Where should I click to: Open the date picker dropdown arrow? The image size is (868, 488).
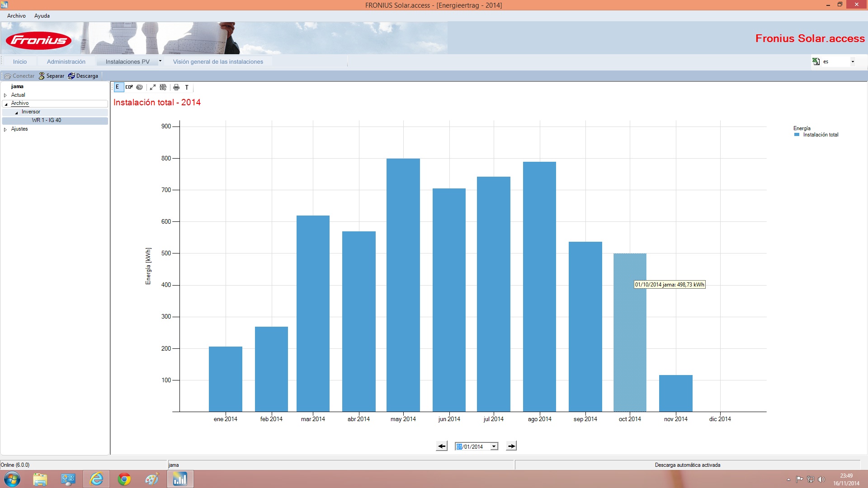click(494, 446)
